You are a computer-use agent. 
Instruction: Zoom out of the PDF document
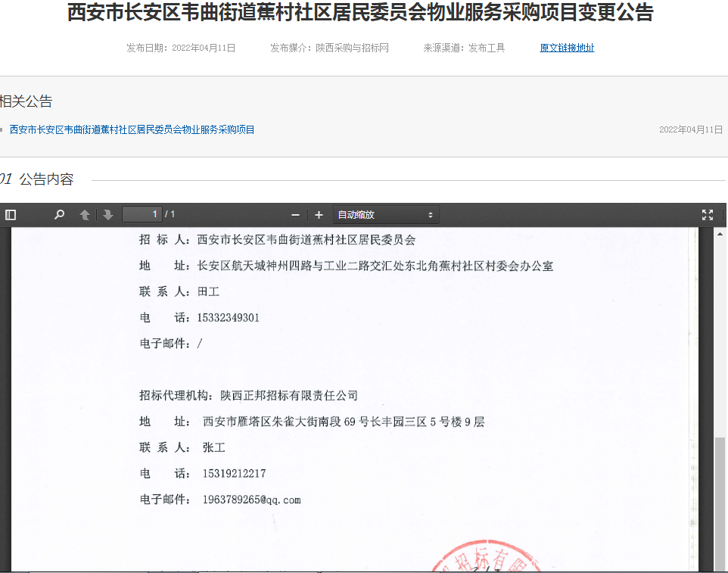[295, 215]
